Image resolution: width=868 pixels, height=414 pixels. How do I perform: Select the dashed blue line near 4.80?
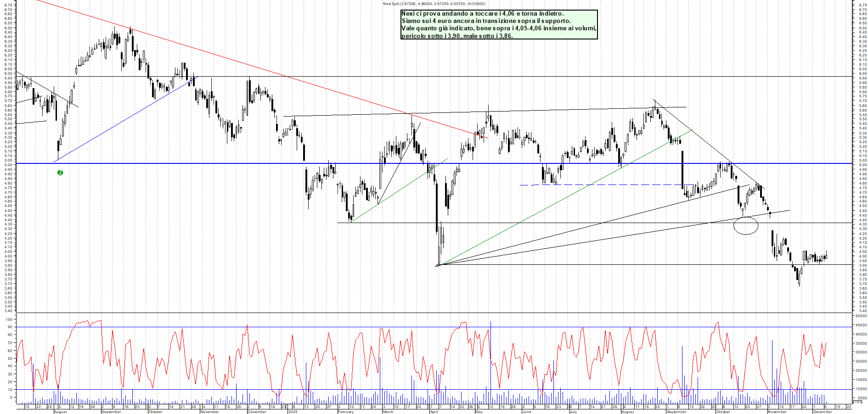(x=597, y=185)
